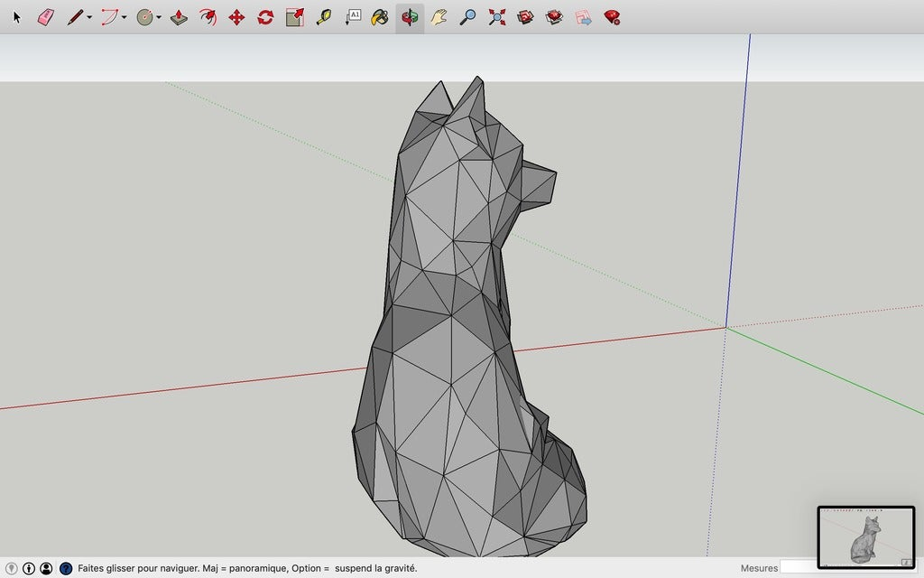Select the Pan (hand) tool

(438, 16)
